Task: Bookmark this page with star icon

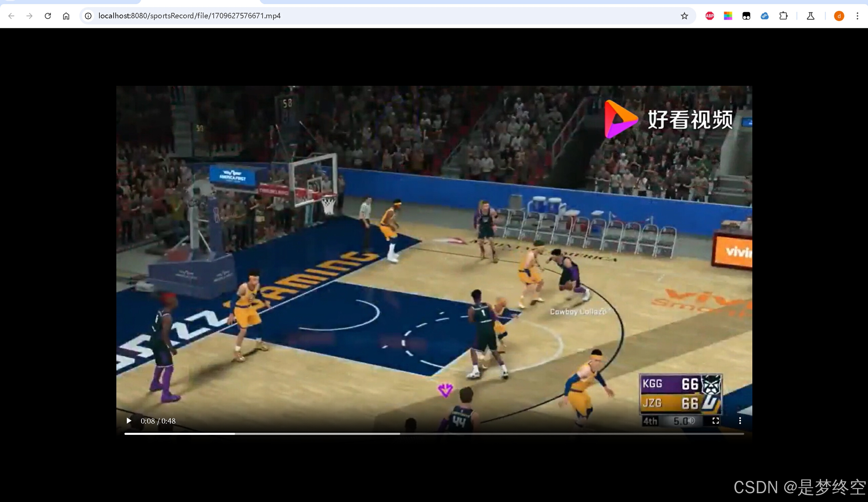Action: pyautogui.click(x=684, y=16)
